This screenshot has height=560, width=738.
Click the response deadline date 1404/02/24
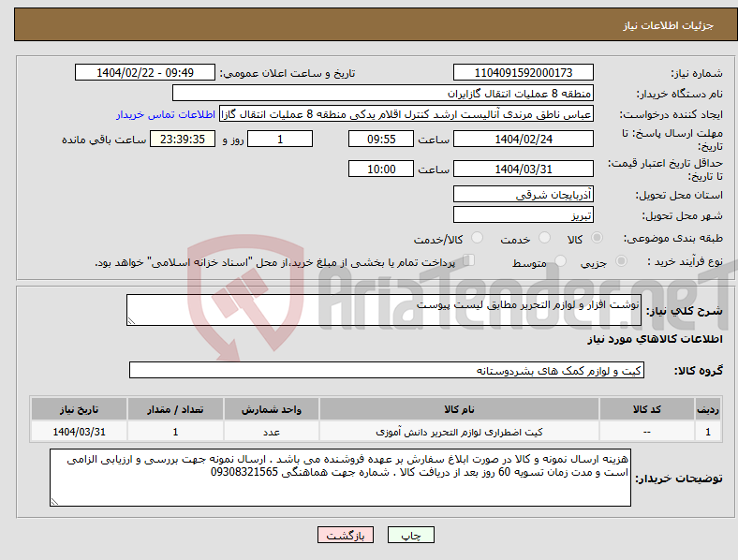tap(523, 139)
